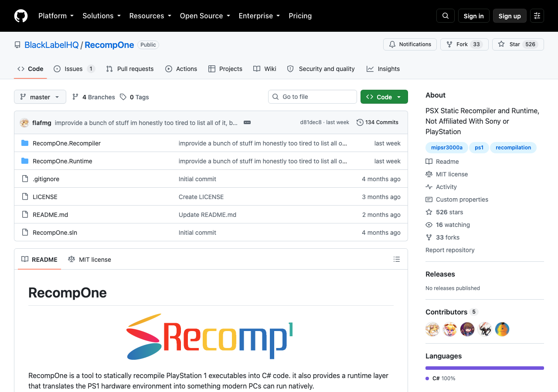The image size is (558, 392).
Task: Open the .gitignore file
Action: (46, 179)
